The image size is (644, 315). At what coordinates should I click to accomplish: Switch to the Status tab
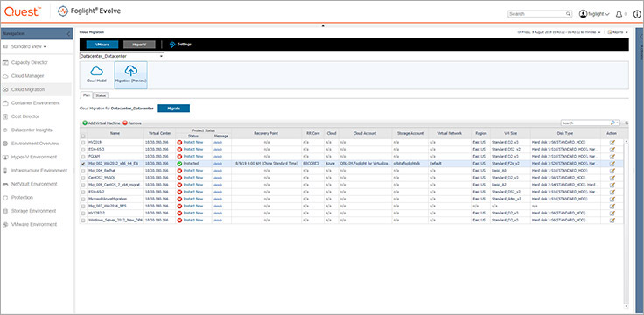tap(101, 95)
